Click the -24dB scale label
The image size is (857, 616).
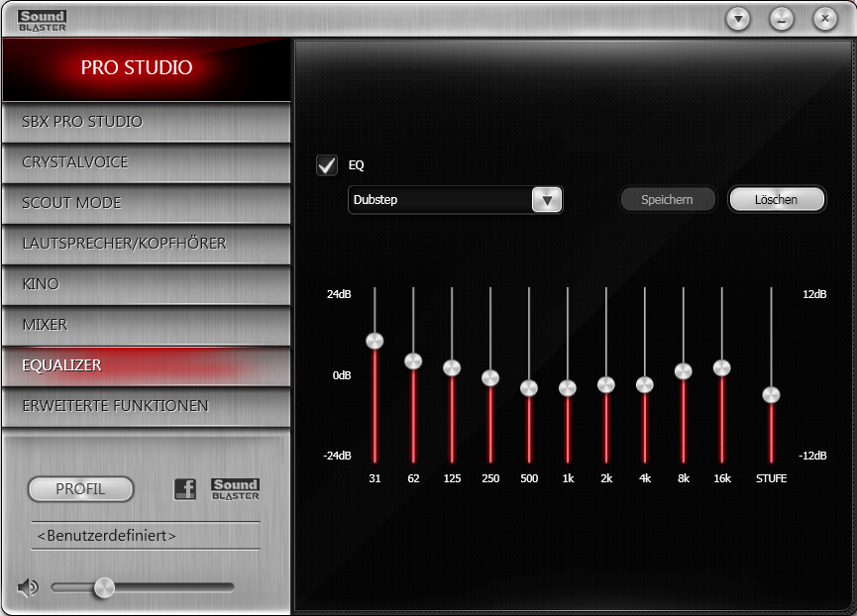[x=337, y=456]
